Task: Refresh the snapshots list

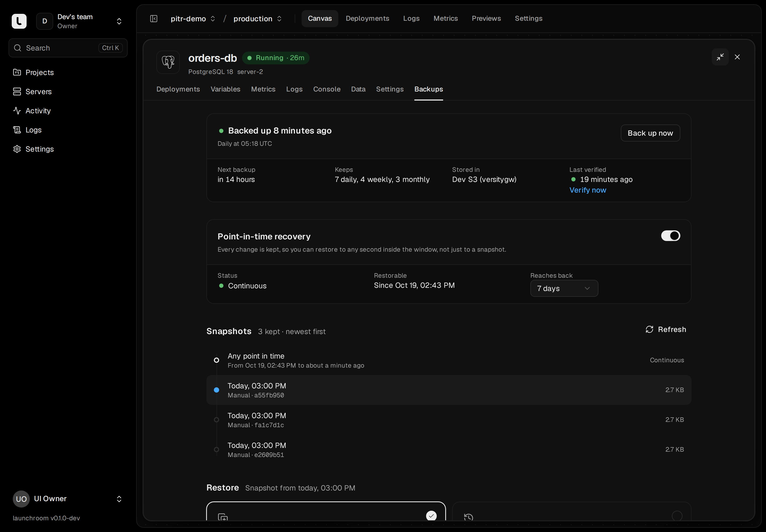Action: [x=665, y=329]
